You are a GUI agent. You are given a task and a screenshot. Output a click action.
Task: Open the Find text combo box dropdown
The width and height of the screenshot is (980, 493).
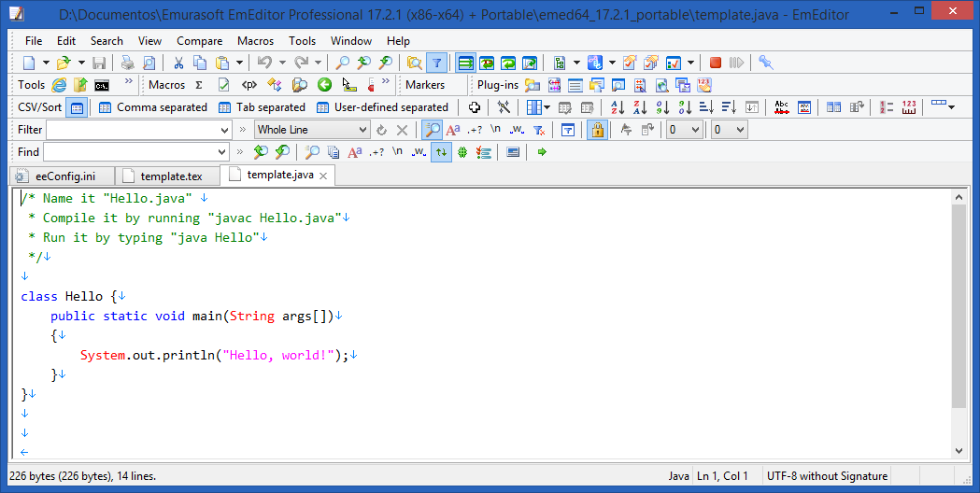click(221, 152)
